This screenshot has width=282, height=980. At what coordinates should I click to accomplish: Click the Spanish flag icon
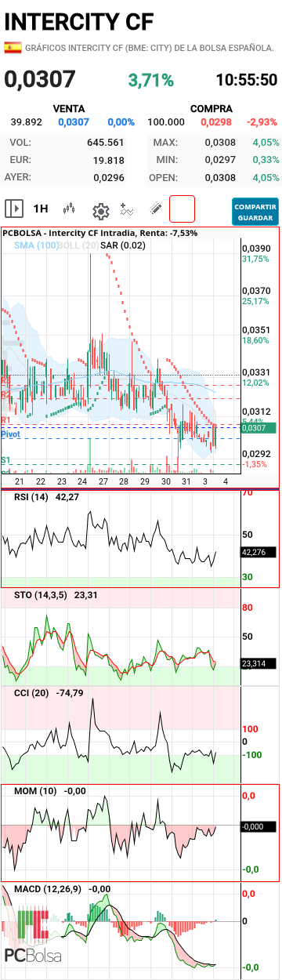pos(13,48)
